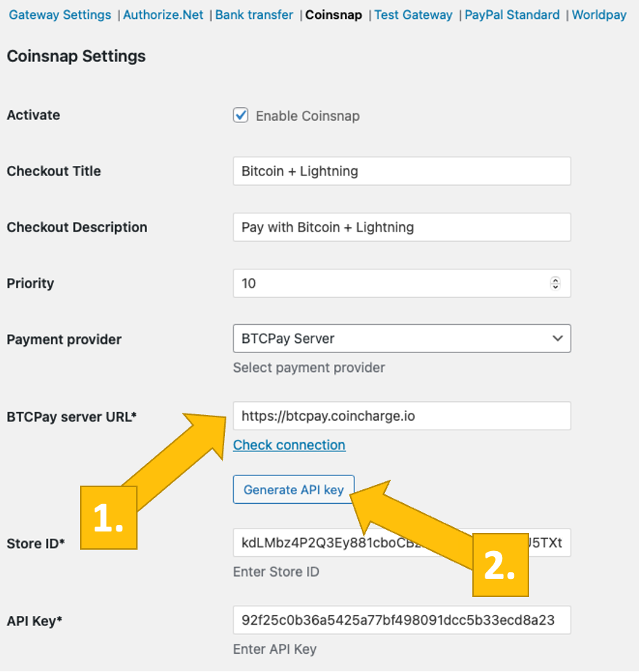Click the yellow number 1 annotation box
The height and width of the screenshot is (672, 639).
point(108,518)
